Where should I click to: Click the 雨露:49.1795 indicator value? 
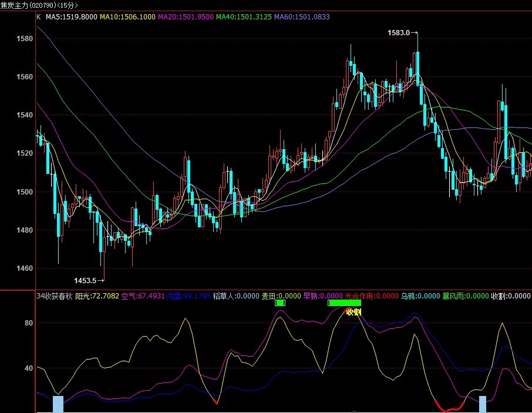[188, 296]
